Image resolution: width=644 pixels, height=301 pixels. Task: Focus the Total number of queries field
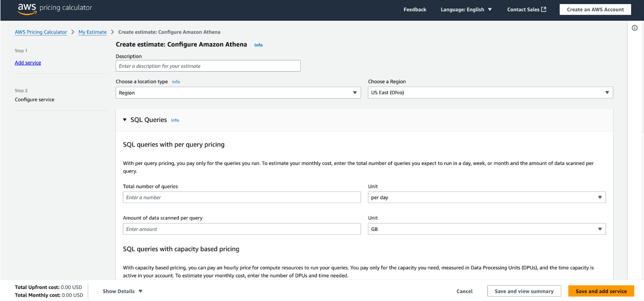click(242, 198)
